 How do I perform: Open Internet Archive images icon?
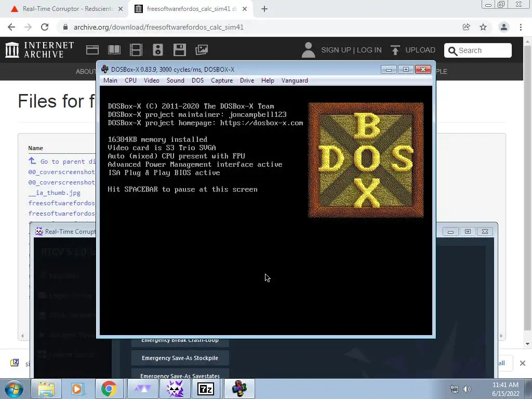tap(202, 50)
